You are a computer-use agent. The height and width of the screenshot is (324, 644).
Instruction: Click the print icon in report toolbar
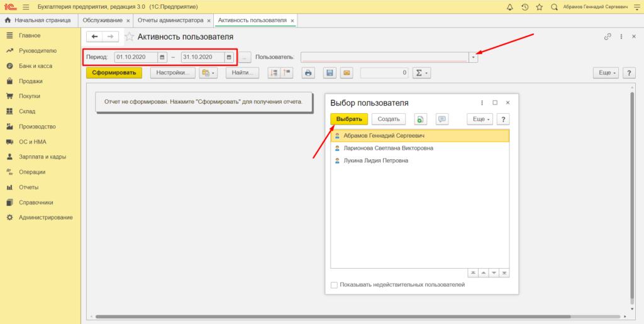coord(308,73)
